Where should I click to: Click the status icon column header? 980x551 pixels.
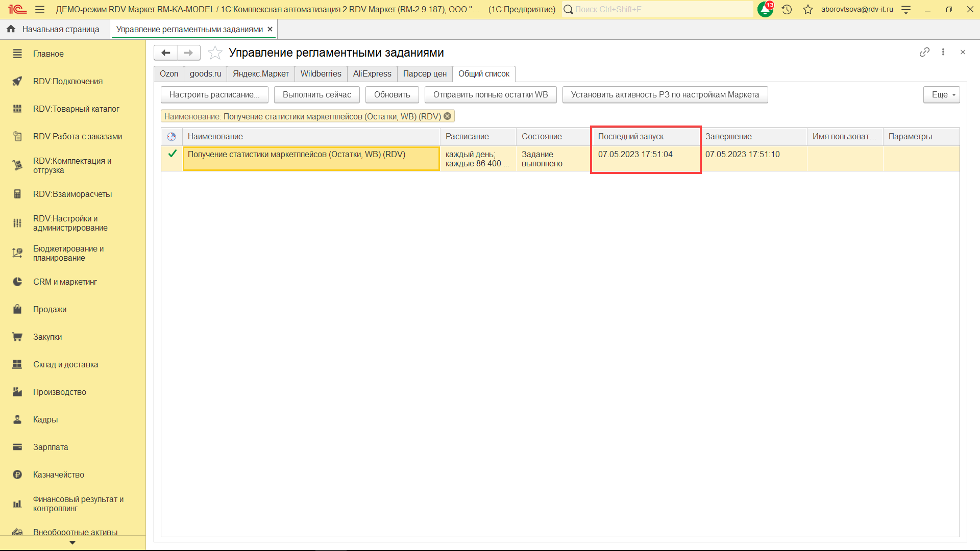[171, 137]
